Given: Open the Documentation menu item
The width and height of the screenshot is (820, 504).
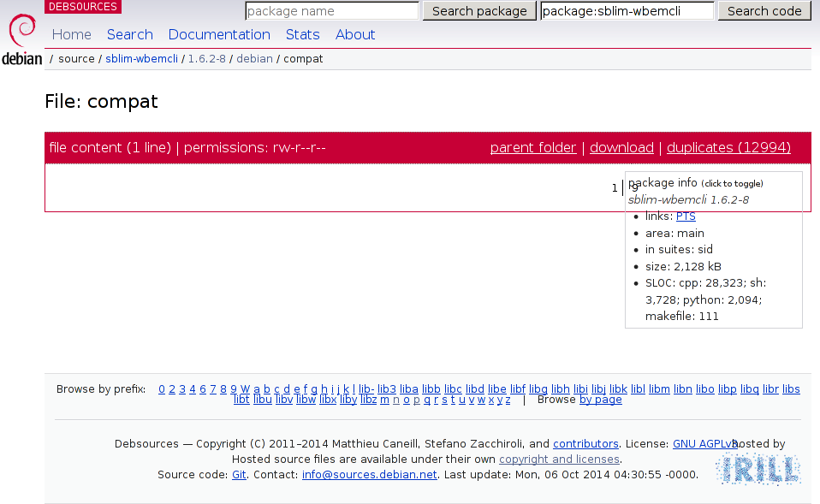Looking at the screenshot, I should pyautogui.click(x=219, y=34).
